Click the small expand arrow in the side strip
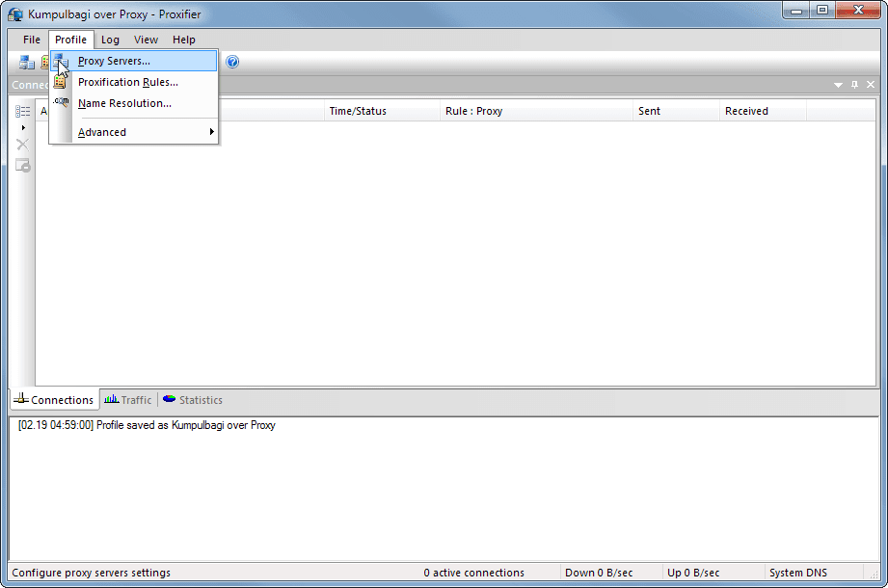Image resolution: width=888 pixels, height=588 pixels. 23,128
